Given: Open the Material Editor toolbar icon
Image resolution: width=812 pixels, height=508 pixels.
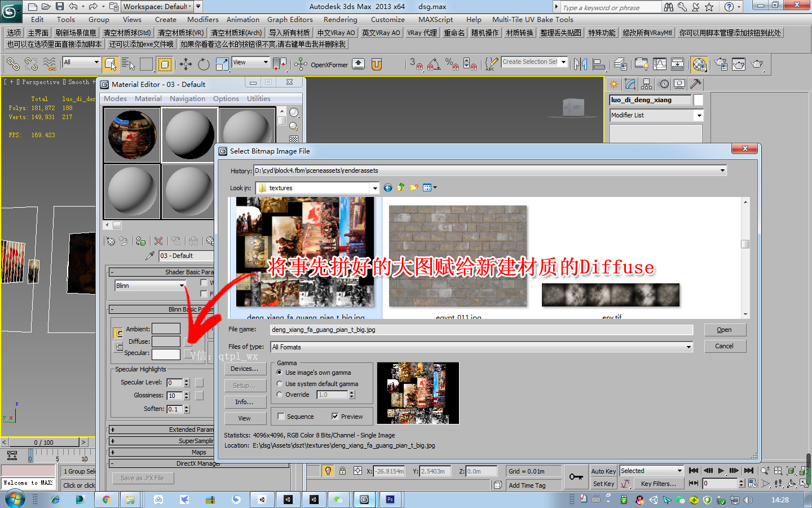Looking at the screenshot, I should pos(699,64).
